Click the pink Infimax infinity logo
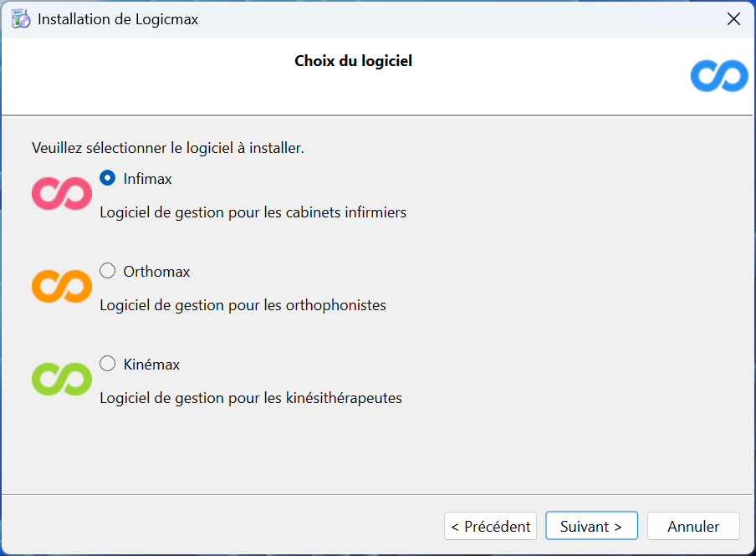Screen dimensions: 756x556 (x=62, y=193)
